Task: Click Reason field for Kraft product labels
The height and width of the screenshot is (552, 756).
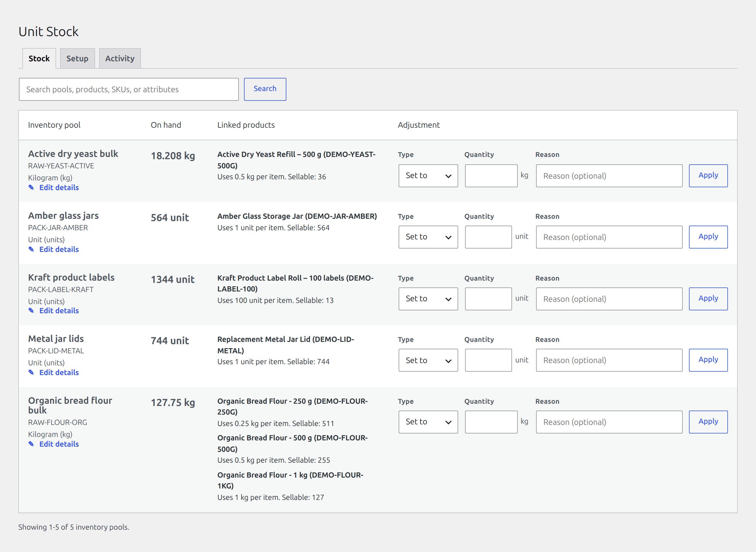Action: (x=609, y=299)
